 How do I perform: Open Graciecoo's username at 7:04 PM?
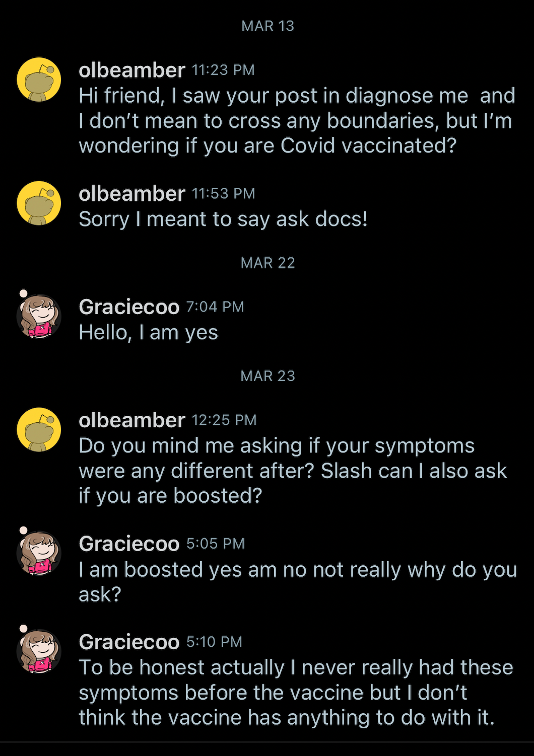tap(129, 307)
